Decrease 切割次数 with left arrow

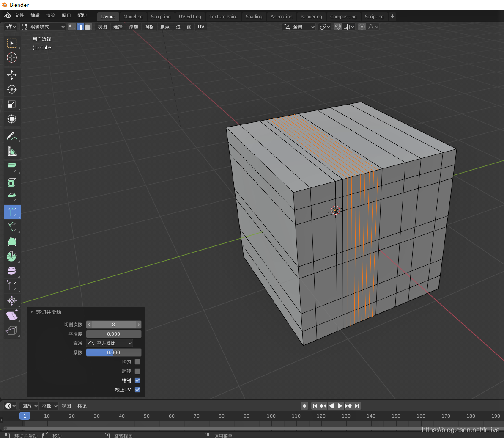[x=89, y=325]
